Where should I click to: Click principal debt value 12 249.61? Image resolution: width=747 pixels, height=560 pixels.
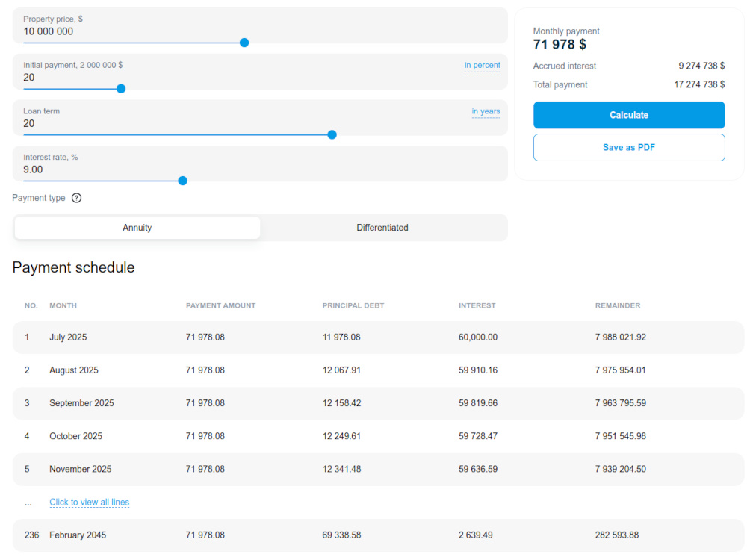(341, 436)
